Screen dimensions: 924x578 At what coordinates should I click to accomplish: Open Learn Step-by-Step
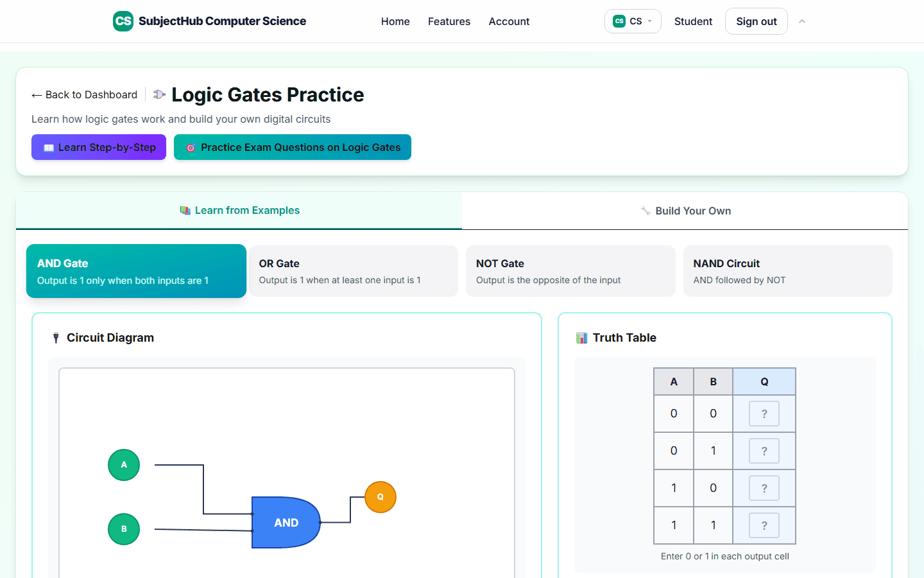pos(99,147)
